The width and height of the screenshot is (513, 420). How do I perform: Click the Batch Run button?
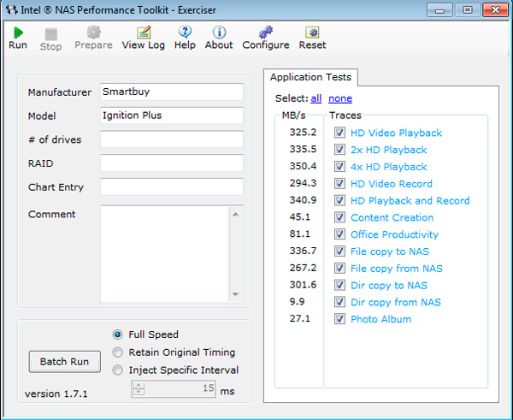click(64, 361)
